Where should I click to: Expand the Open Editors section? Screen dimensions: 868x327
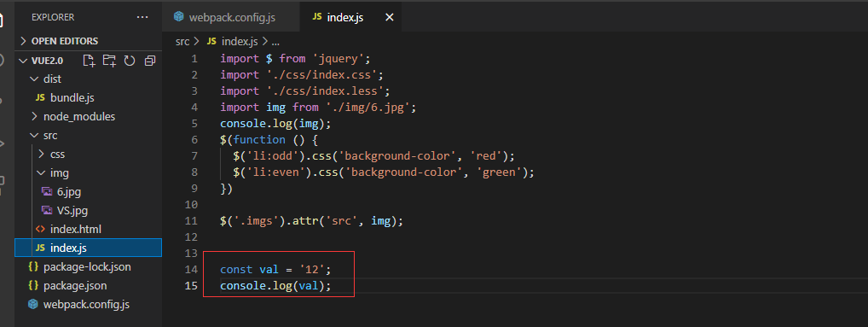coord(89,41)
